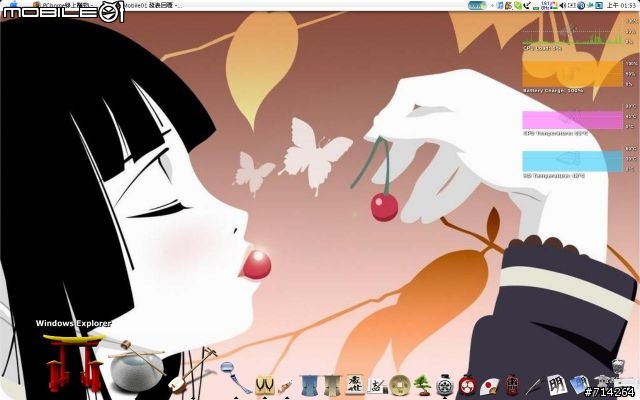Open the white crest lantern dock icon
The width and height of the screenshot is (640, 400).
click(444, 385)
